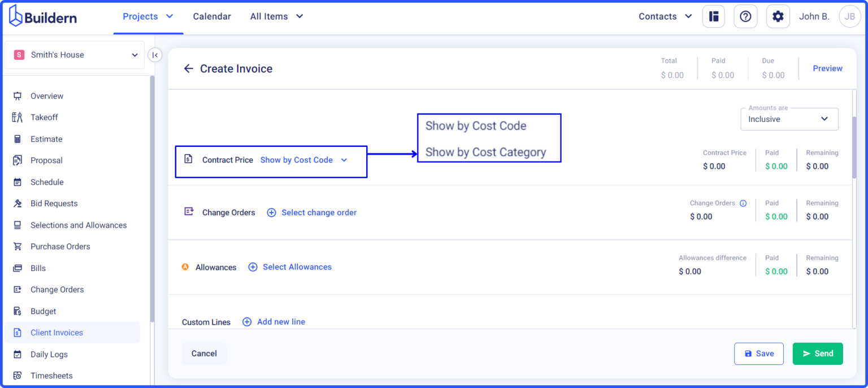
Task: Click the JB user avatar
Action: pyautogui.click(x=849, y=16)
